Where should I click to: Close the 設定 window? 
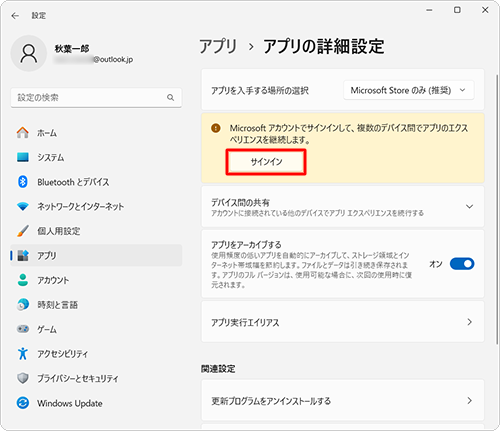pos(485,10)
